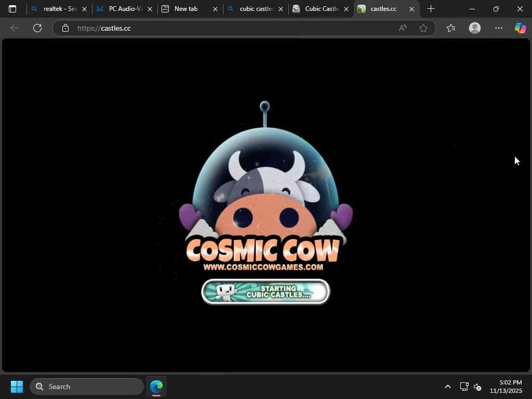
Task: Switch to the realtek search tab
Action: coord(58,9)
